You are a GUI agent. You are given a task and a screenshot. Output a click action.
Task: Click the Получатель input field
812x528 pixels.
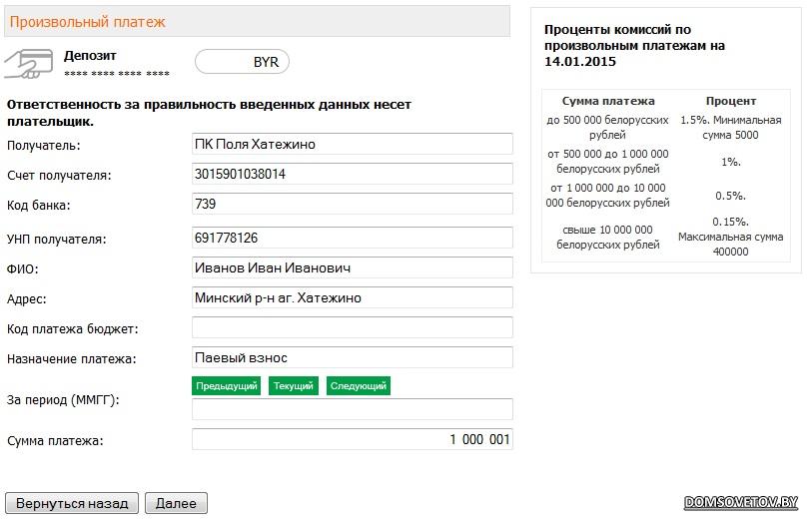click(352, 144)
